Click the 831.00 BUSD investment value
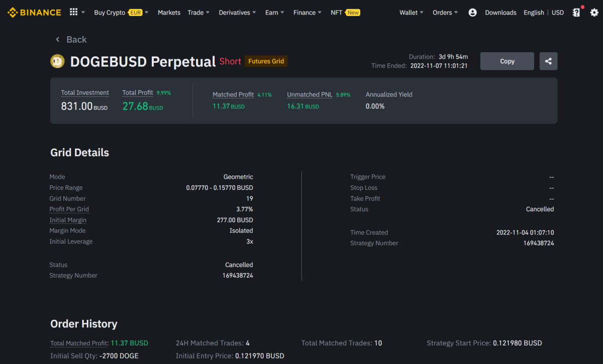Viewport: 603px width, 364px height. (x=84, y=106)
